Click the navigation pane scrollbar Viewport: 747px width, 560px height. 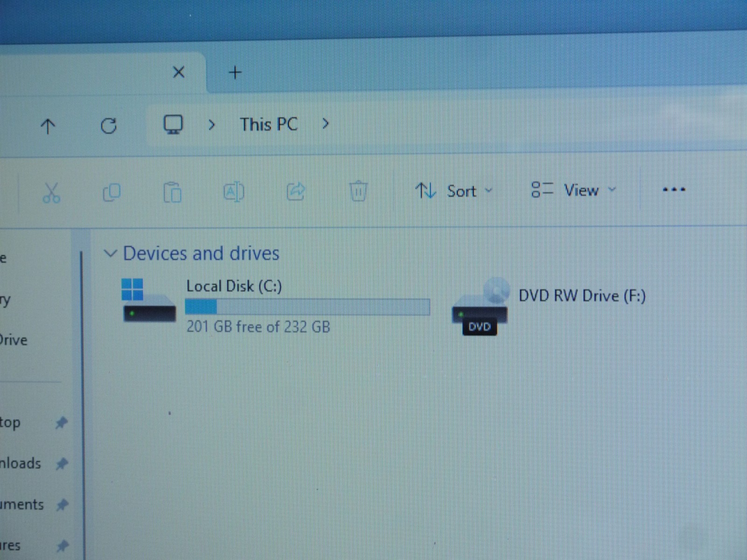coord(83,405)
